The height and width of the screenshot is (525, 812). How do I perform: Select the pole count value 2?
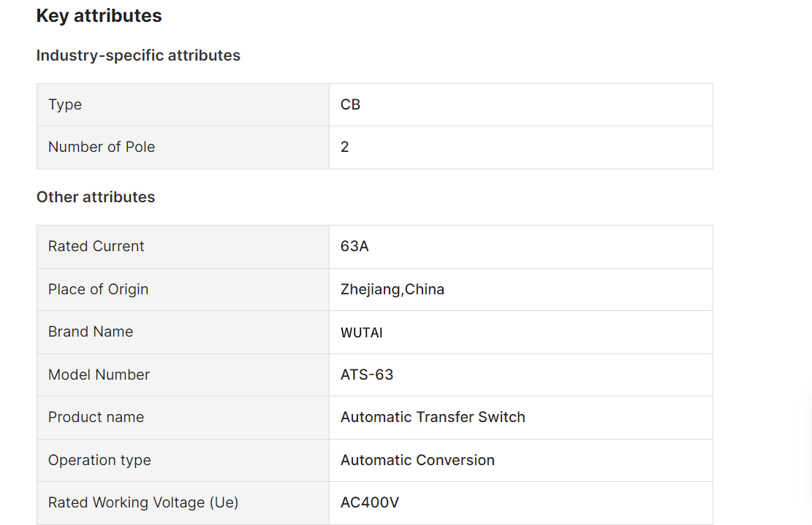click(x=345, y=147)
